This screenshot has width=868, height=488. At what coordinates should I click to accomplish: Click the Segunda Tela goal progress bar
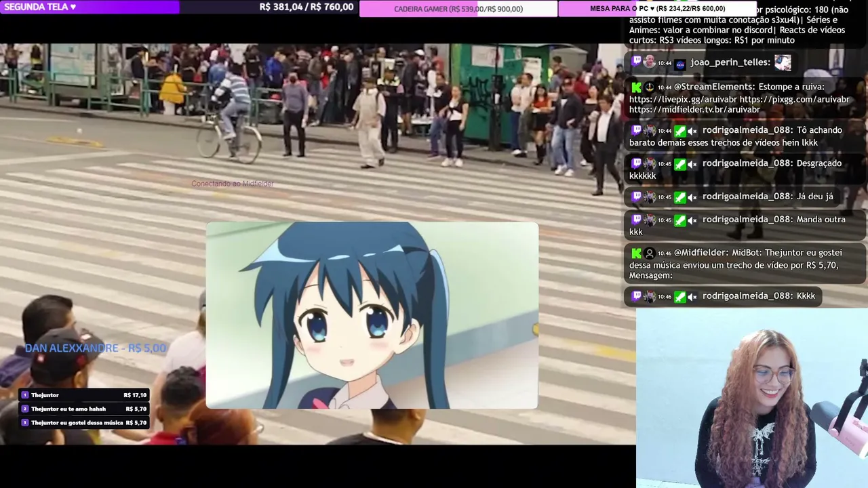tap(90, 7)
